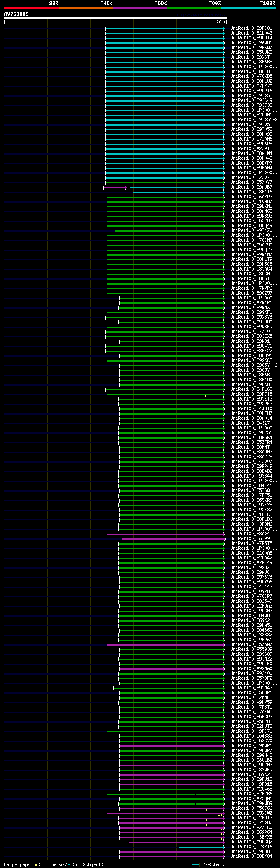The height and width of the screenshot is (868, 280).
Task: Choose hit UniRef100_B8ALW4
Action: [x=251, y=154]
